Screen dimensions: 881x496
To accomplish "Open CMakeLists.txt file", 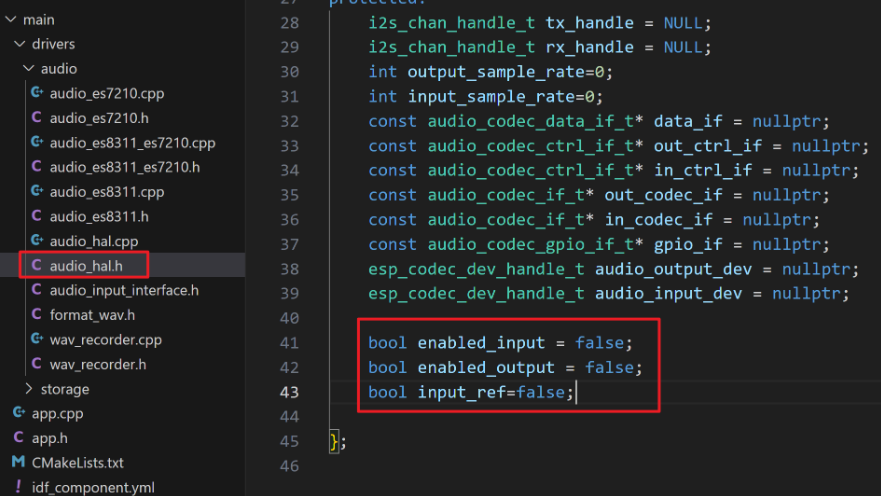I will pyautogui.click(x=78, y=463).
